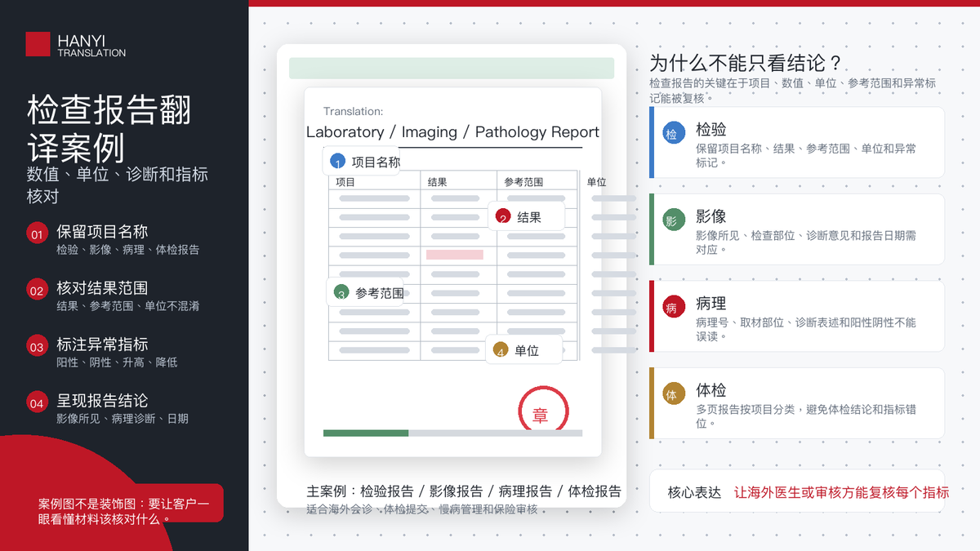Click the HANYI TRANSLATION brand name
980x551 pixels.
(91, 45)
